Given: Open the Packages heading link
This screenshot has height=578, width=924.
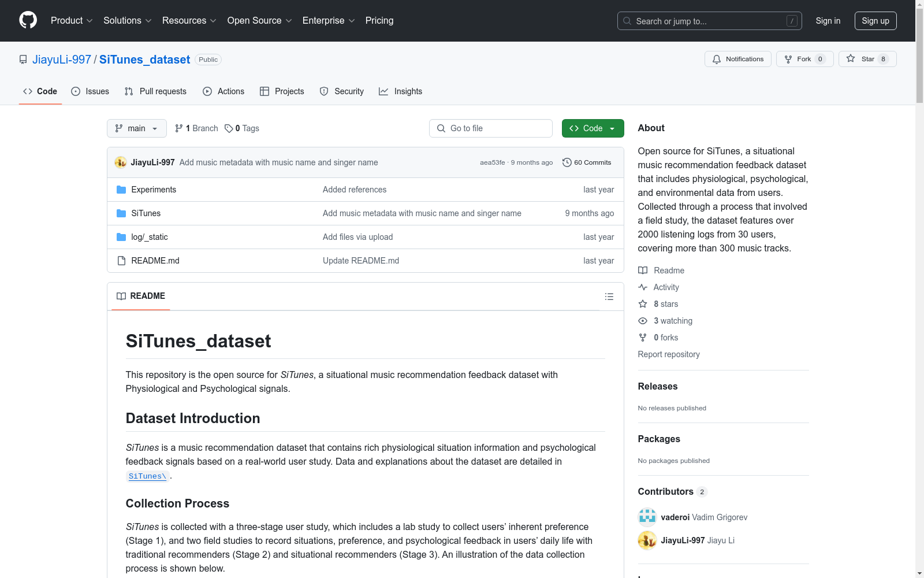Looking at the screenshot, I should point(659,439).
